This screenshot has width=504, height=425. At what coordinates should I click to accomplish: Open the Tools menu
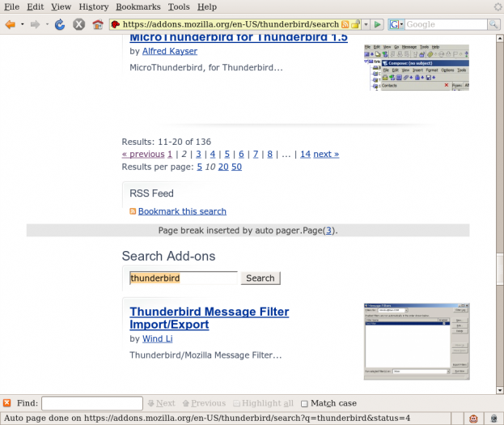coord(179,6)
